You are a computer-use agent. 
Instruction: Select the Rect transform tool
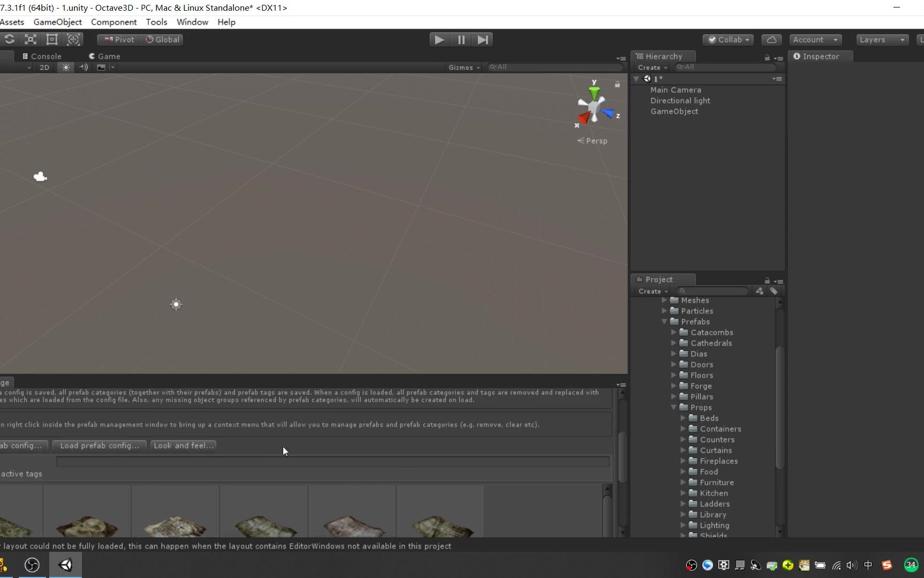52,40
